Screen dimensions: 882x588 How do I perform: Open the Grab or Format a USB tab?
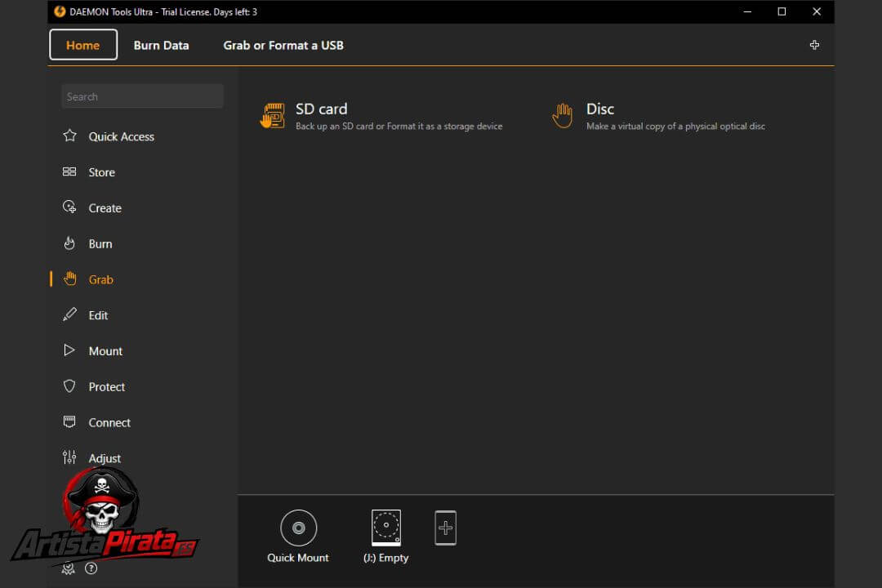283,46
